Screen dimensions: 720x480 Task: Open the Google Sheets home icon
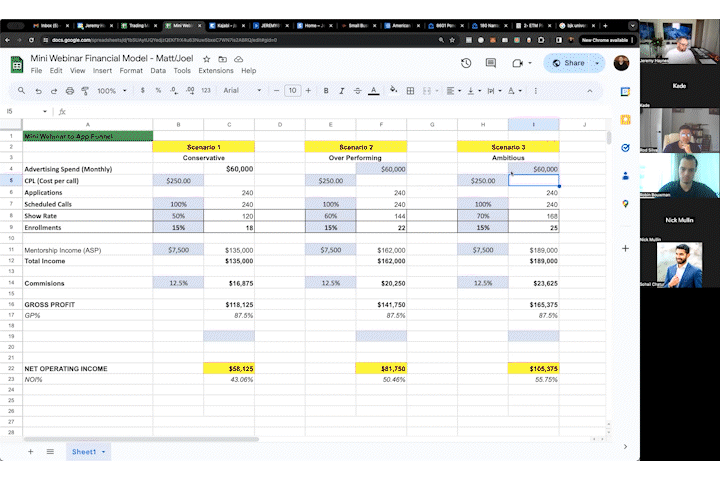click(x=17, y=64)
